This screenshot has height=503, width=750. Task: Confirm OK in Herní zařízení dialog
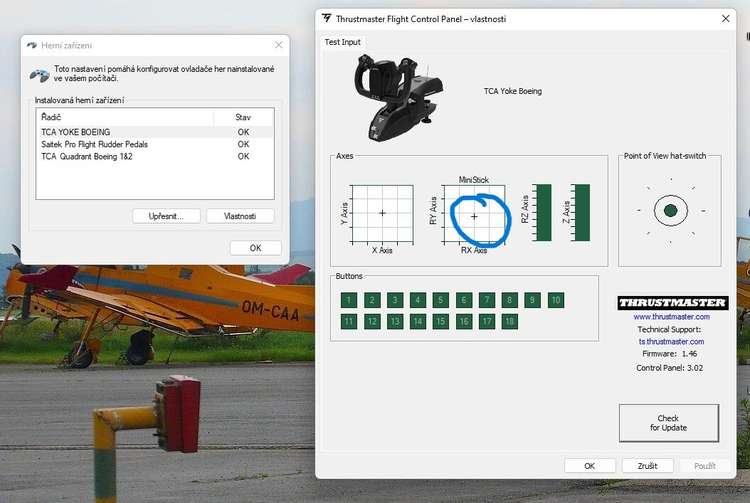(x=255, y=248)
